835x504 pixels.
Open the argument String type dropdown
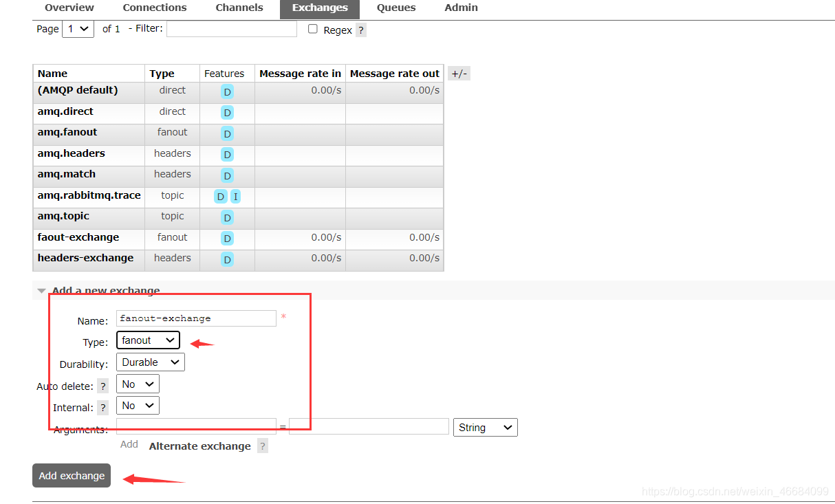(x=486, y=428)
